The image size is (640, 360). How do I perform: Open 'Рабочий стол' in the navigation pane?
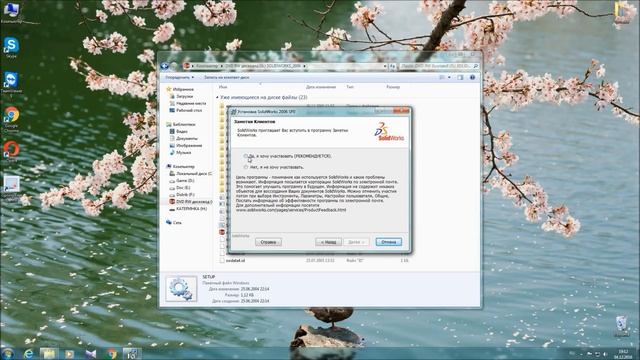click(x=186, y=110)
